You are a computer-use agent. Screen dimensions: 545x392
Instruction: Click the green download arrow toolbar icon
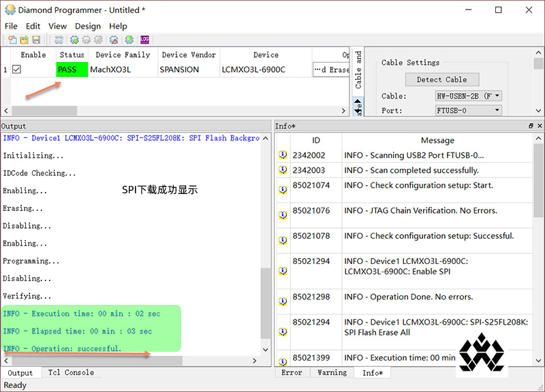129,39
